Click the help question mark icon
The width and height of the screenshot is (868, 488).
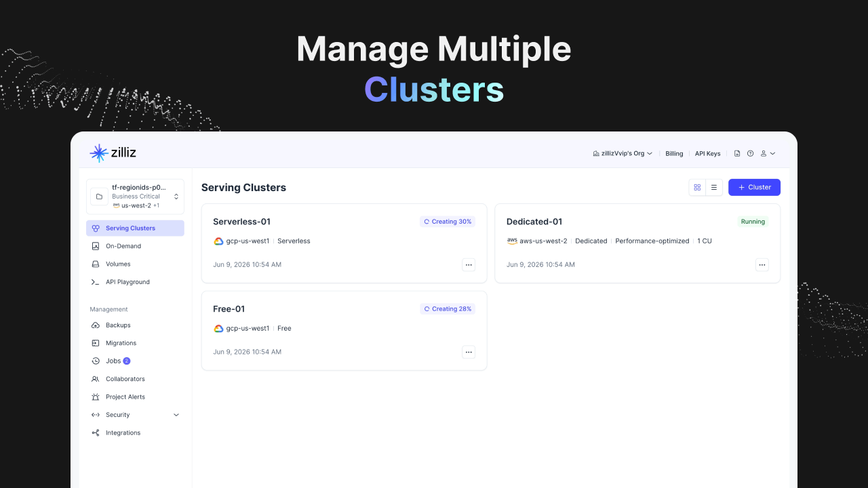[x=751, y=154]
